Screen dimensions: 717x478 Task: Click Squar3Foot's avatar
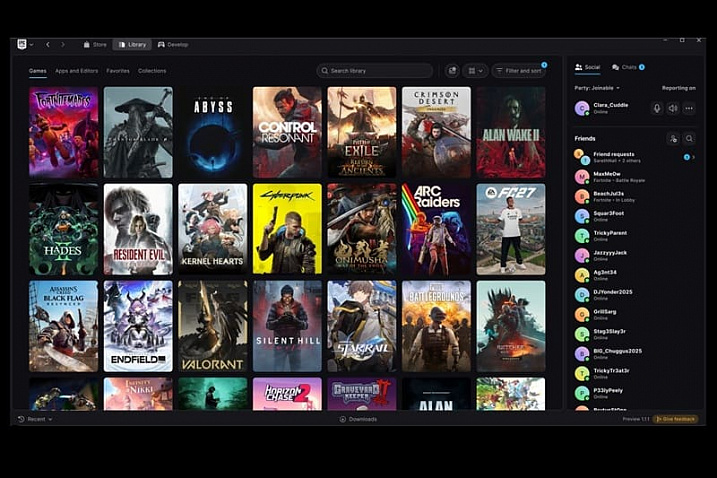582,216
